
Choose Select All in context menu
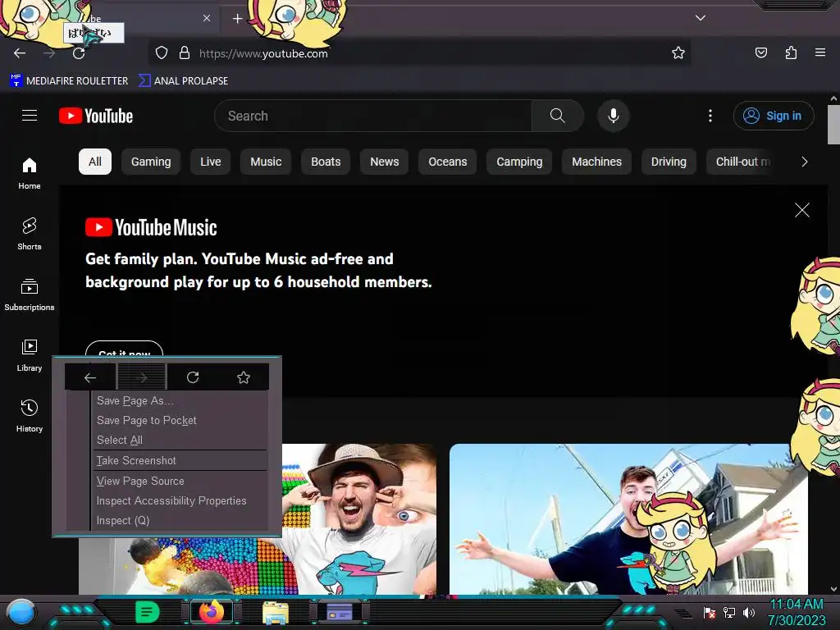[179, 440]
